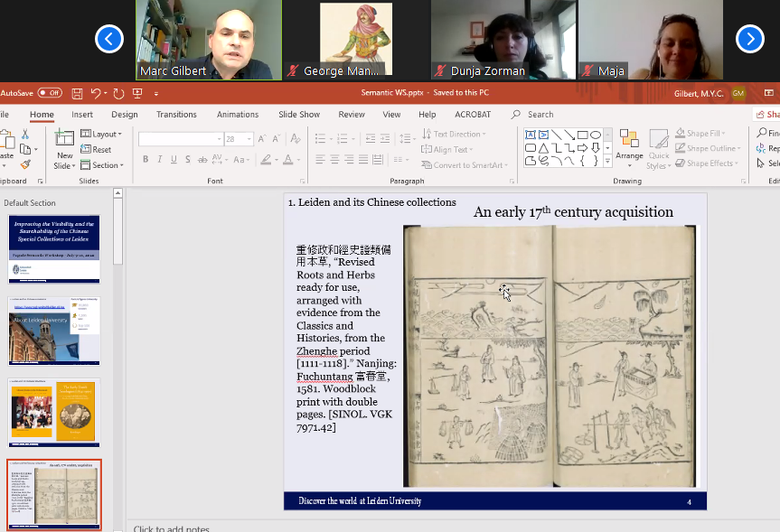Click to add notes area
Screen dimensions: 780x532
pos(171,528)
